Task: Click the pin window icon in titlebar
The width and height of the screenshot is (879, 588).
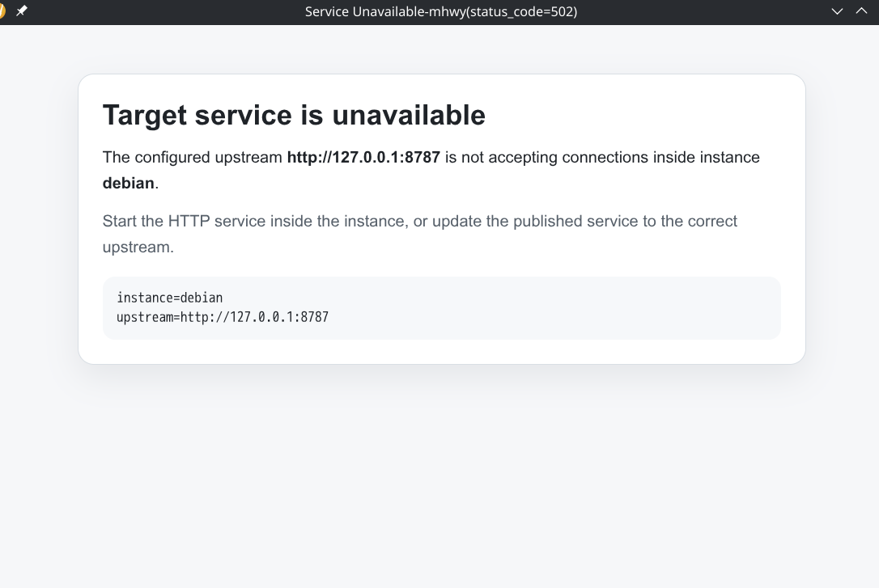Action: coord(21,11)
